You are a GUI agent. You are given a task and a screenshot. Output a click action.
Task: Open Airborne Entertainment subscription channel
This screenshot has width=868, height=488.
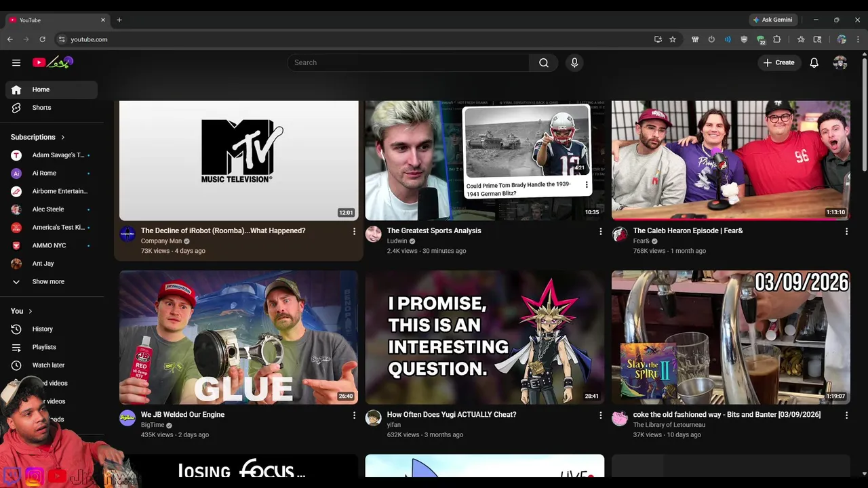(52, 191)
